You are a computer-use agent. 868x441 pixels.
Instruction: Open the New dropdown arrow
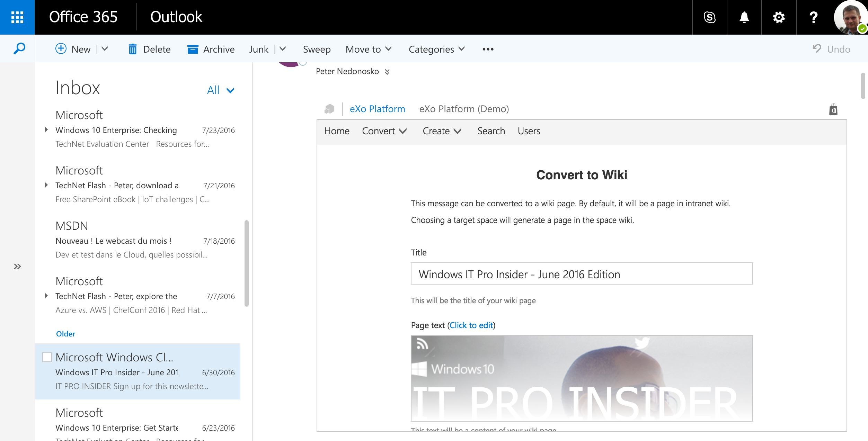(x=105, y=49)
